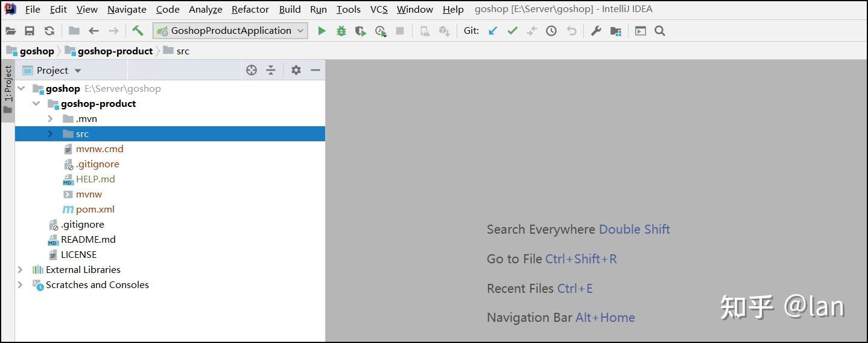Run GoshopProductApplication with green play icon
This screenshot has width=868, height=343.
pos(322,31)
